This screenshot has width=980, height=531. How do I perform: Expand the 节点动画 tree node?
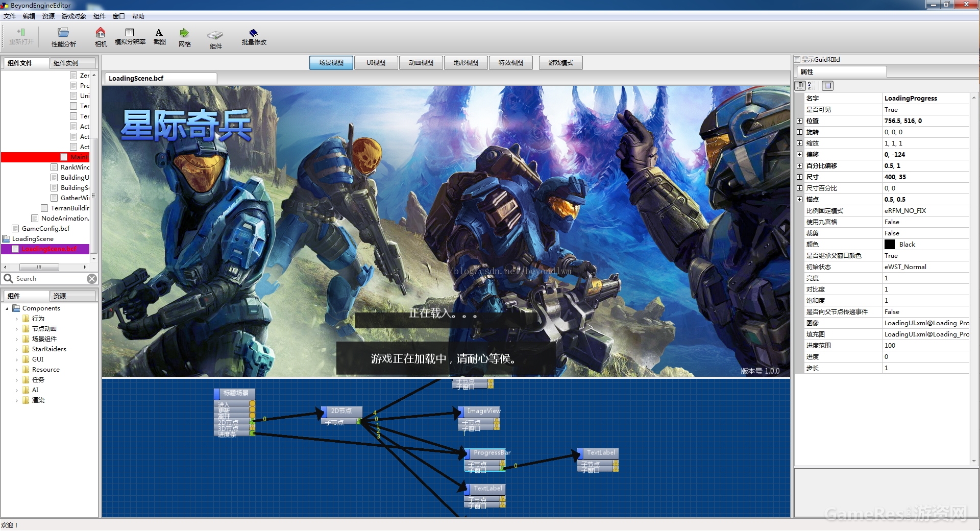[16, 329]
